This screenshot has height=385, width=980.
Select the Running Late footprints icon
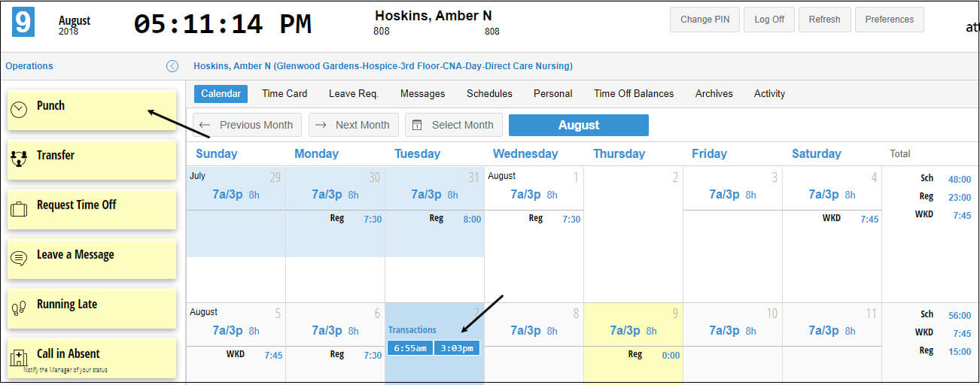click(x=19, y=308)
